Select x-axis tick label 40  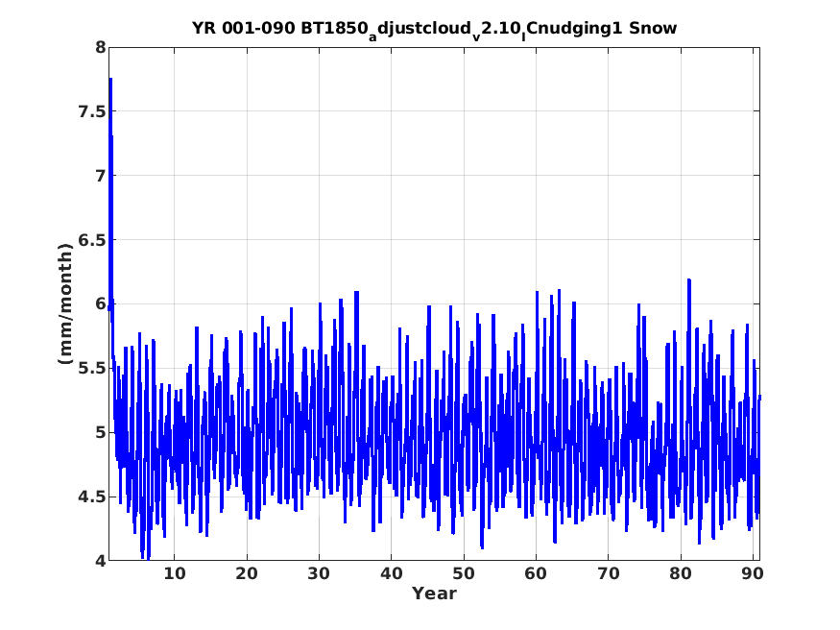point(391,573)
